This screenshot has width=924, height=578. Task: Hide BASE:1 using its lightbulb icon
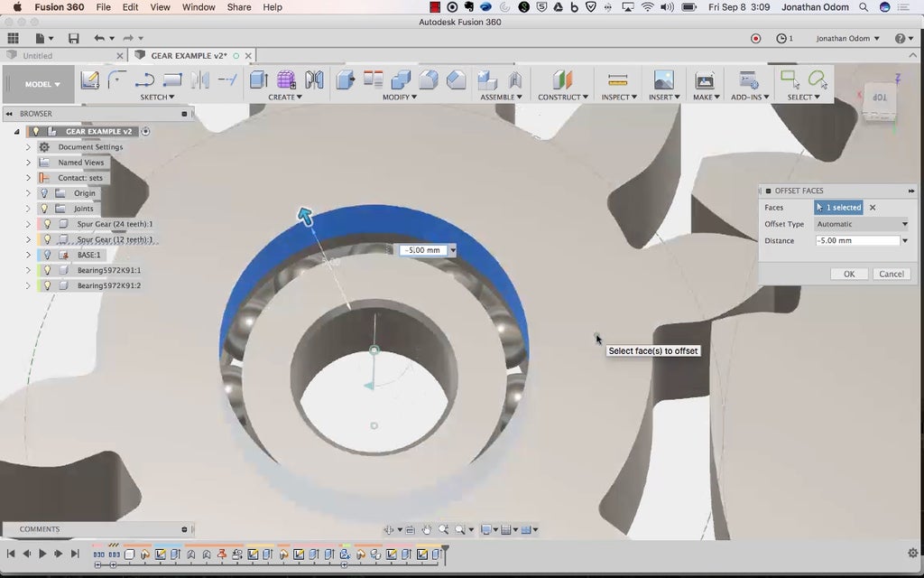point(47,255)
